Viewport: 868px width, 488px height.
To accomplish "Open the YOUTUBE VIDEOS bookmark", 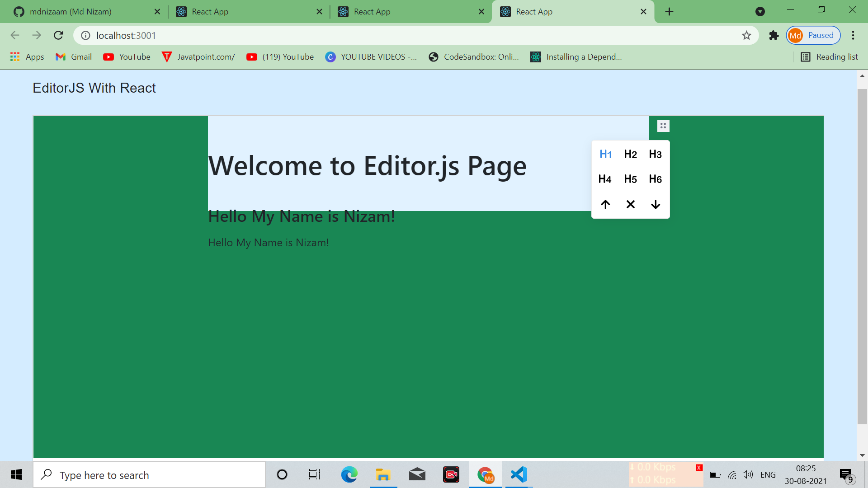I will click(371, 56).
